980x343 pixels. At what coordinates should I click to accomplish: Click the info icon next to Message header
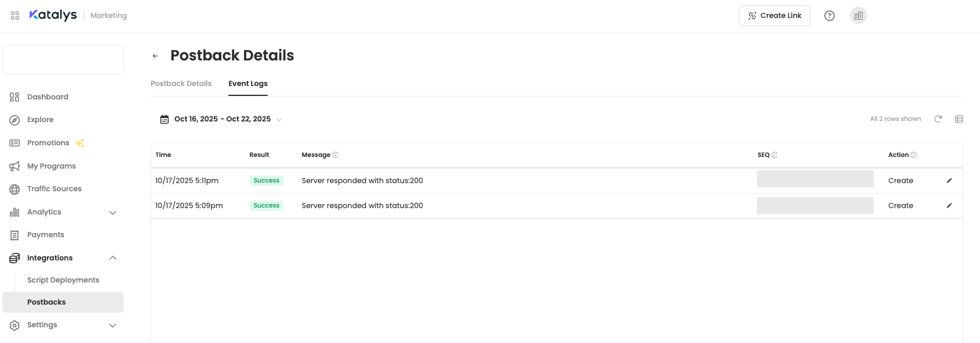pyautogui.click(x=336, y=155)
